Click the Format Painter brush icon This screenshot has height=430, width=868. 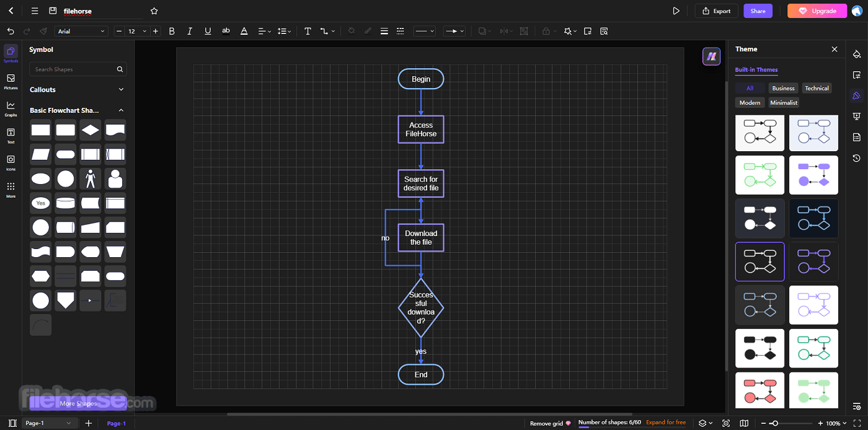(x=43, y=31)
